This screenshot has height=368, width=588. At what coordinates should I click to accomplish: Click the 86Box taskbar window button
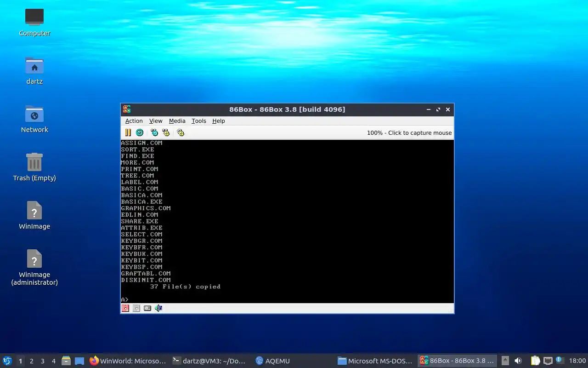[x=458, y=361]
